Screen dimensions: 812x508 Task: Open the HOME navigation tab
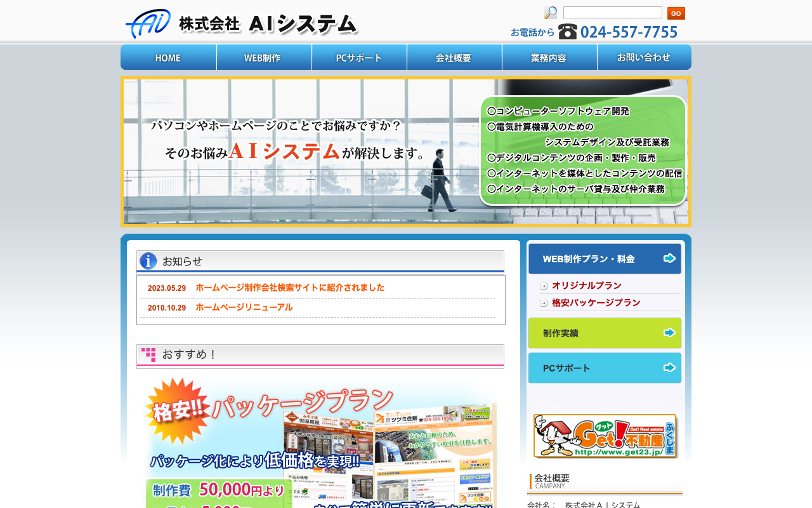pyautogui.click(x=168, y=57)
